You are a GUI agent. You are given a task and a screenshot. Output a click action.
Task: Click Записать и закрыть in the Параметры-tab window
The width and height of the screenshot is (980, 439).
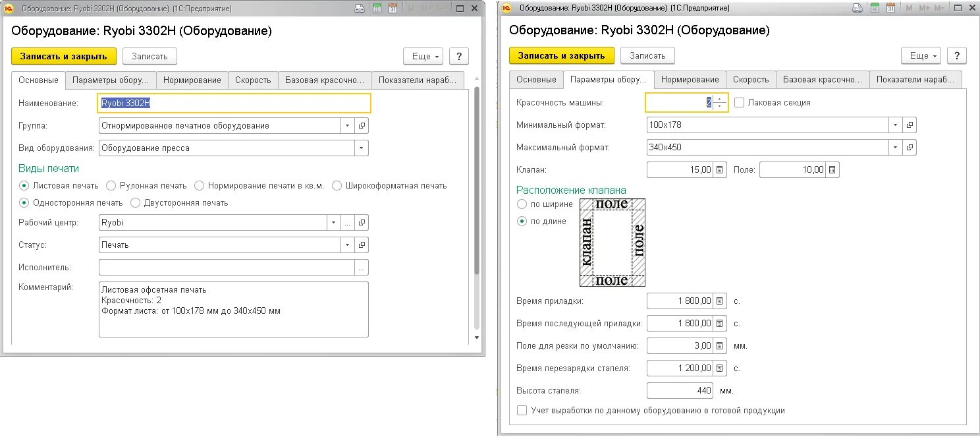point(562,56)
